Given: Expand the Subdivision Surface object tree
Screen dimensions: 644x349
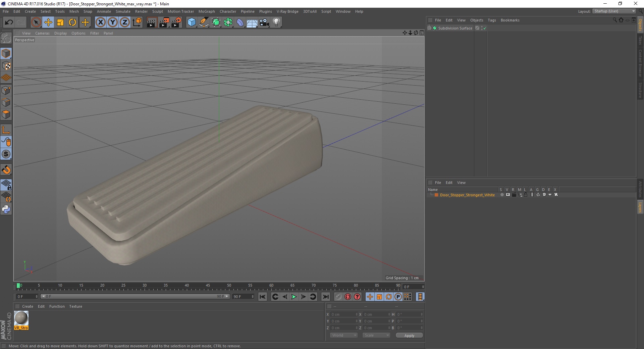Looking at the screenshot, I should click(429, 28).
